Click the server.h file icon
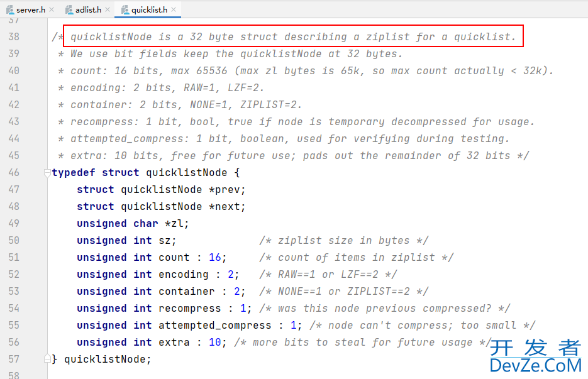The image size is (588, 379). click(x=10, y=10)
